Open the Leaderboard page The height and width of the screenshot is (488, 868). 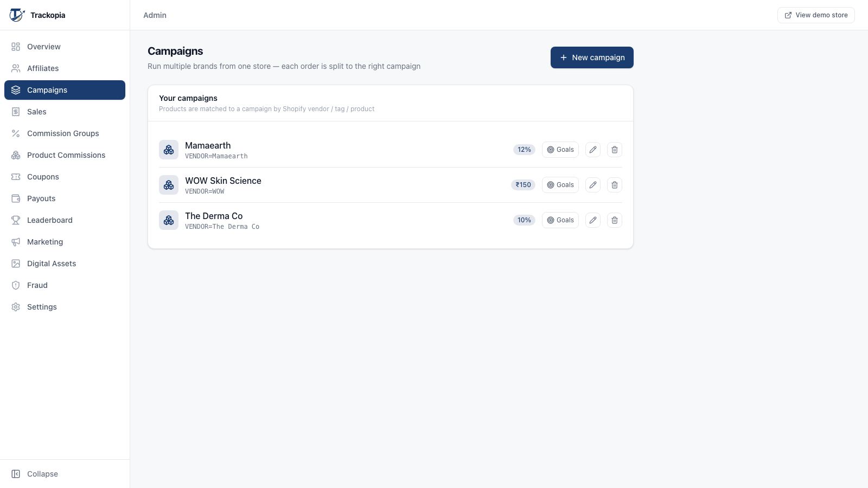coord(65,220)
